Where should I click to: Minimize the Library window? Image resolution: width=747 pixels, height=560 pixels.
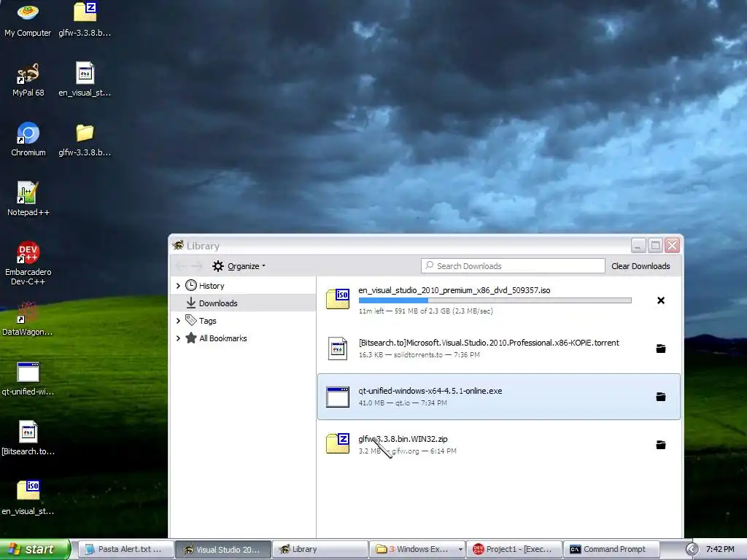click(x=638, y=245)
